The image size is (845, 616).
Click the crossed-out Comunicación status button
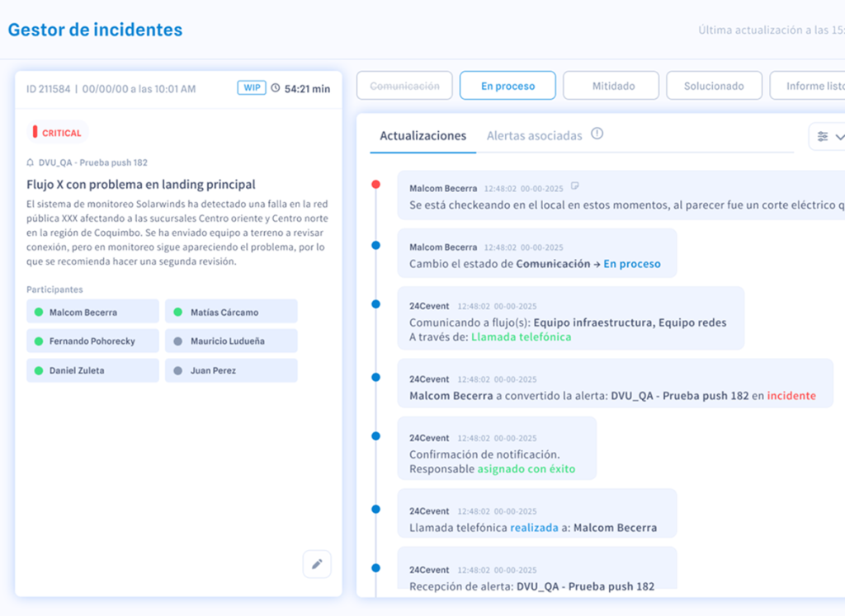[404, 86]
